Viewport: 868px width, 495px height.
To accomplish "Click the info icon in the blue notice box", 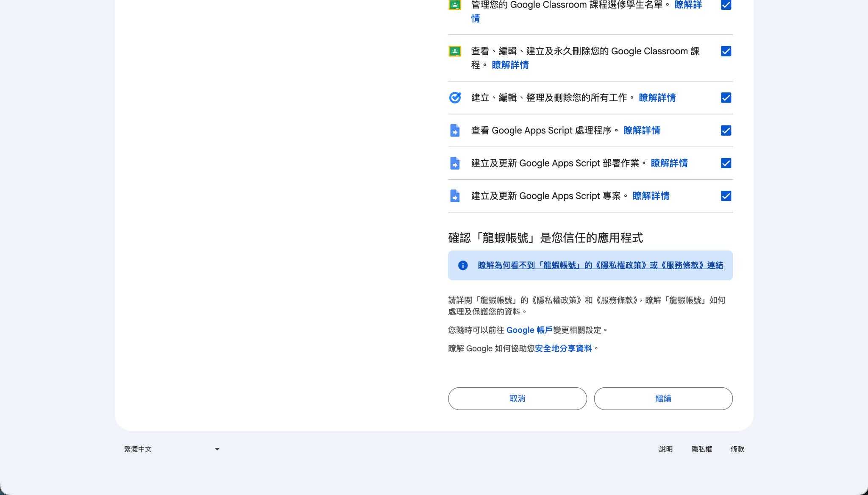I will pos(463,265).
